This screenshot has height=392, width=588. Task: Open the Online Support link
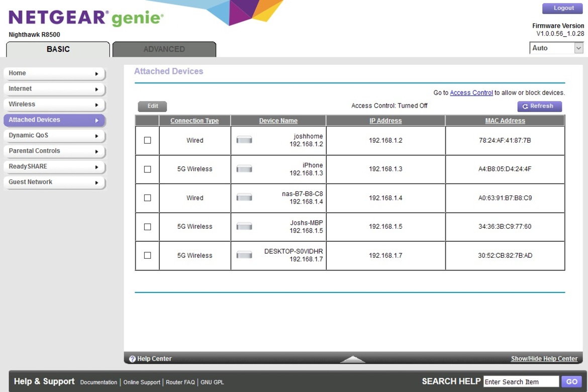[142, 382]
